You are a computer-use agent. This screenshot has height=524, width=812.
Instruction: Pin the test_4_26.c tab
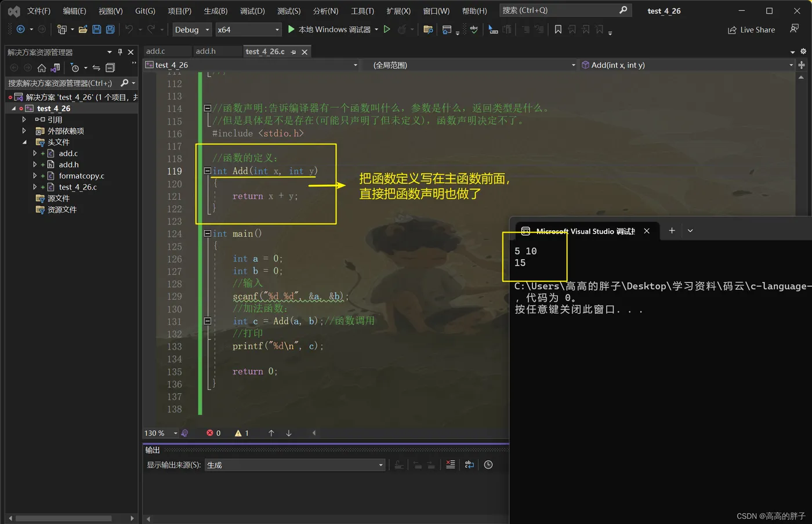[x=293, y=52]
